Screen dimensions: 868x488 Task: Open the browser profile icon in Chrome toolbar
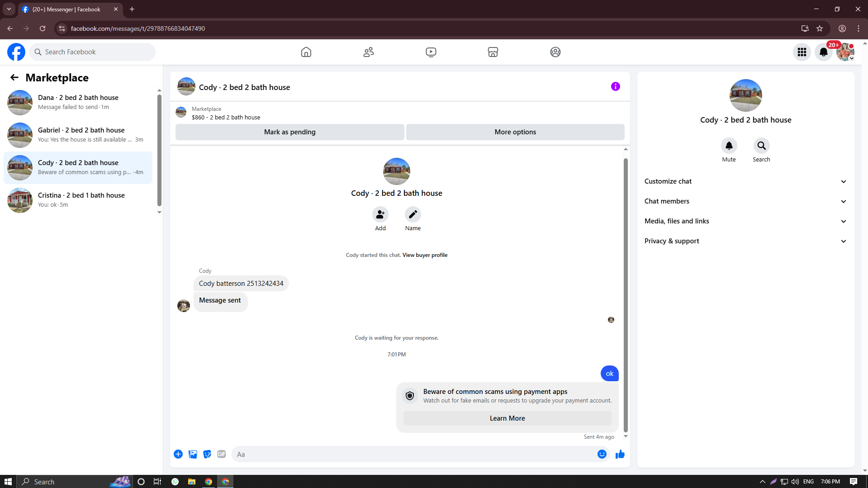(842, 28)
